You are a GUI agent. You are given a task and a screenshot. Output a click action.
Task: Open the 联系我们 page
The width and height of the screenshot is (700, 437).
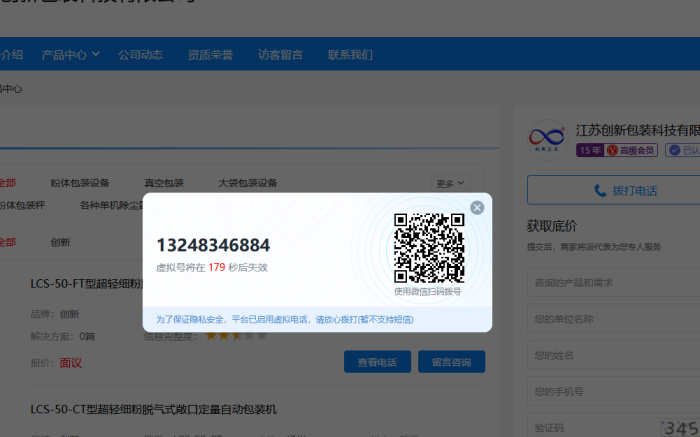tap(350, 55)
